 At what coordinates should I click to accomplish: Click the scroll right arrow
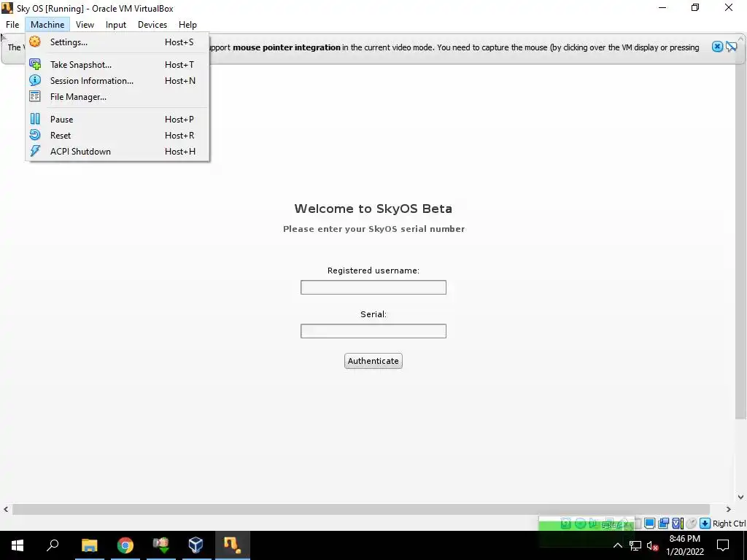pos(729,509)
